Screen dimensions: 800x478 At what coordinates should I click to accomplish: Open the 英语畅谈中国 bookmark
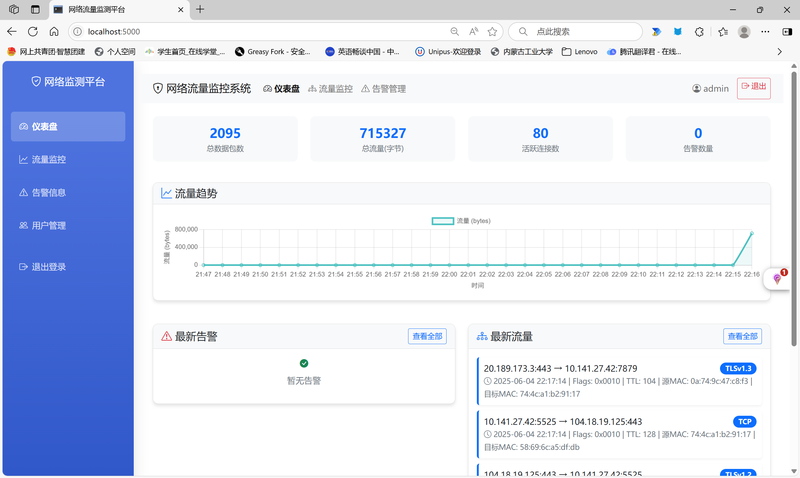coord(363,52)
